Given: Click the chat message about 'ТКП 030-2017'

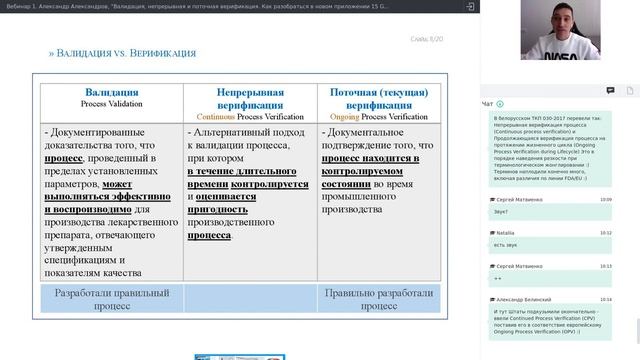Looking at the screenshot, I should (x=550, y=148).
